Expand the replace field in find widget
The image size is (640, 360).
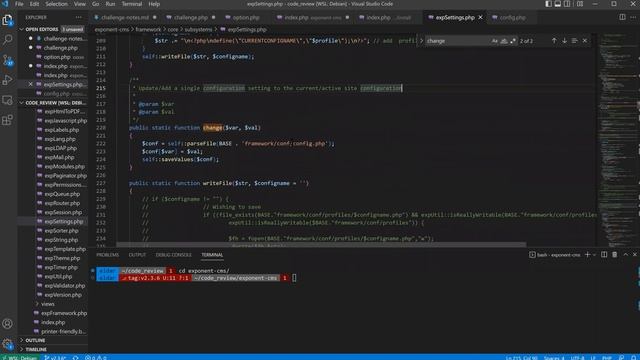tap(421, 41)
